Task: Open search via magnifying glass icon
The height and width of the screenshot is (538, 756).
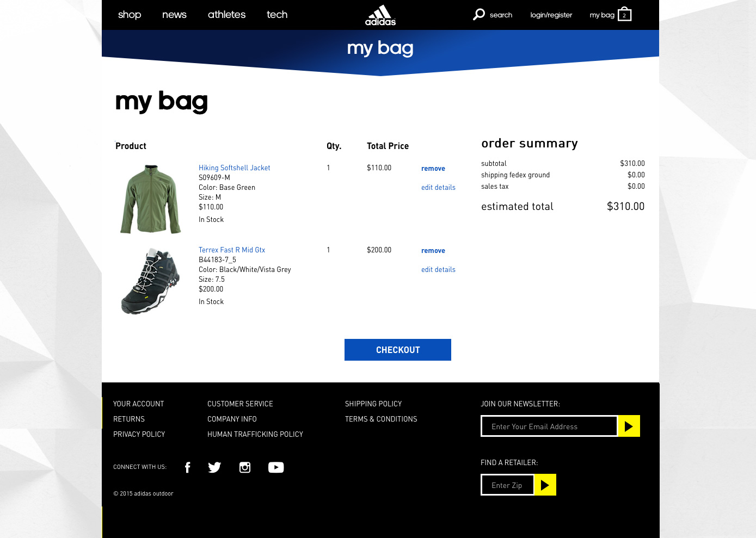Action: [479, 14]
